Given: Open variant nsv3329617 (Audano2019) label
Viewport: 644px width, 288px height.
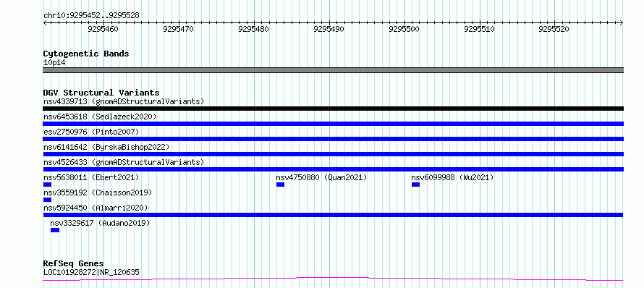Looking at the screenshot, I should (100, 223).
